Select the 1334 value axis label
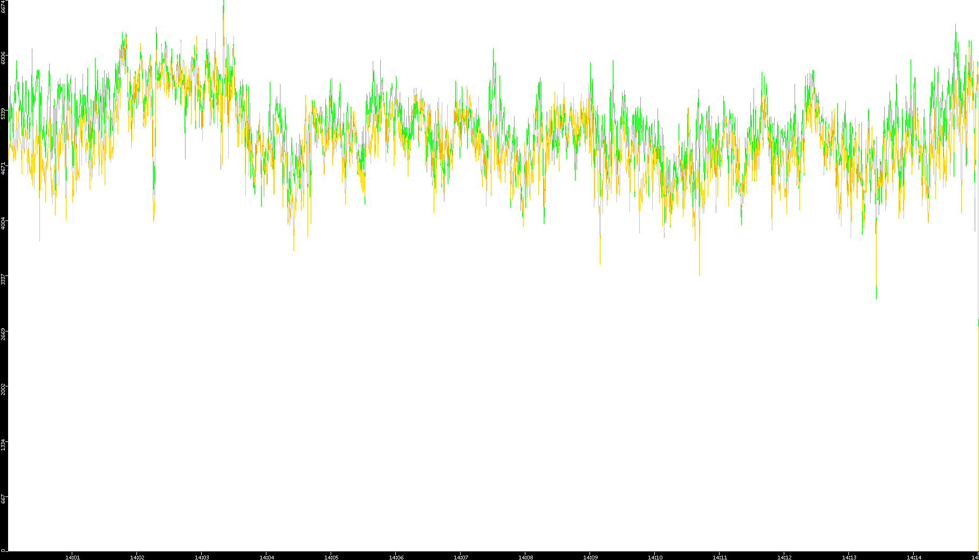Viewport: 979px width, 560px height. (x=4, y=445)
